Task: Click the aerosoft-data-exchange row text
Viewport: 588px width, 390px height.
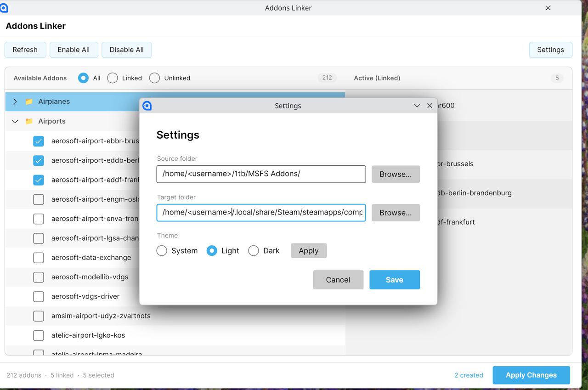Action: (x=91, y=258)
